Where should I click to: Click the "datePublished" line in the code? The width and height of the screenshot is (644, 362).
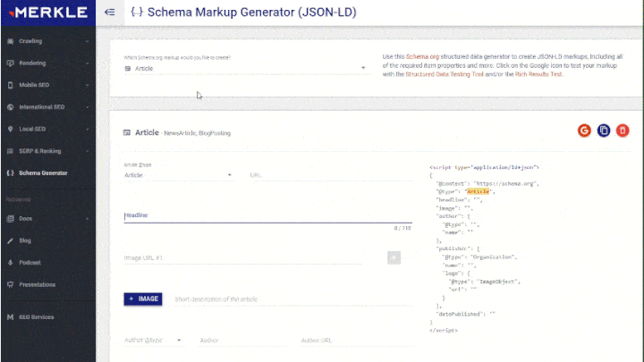pos(465,314)
